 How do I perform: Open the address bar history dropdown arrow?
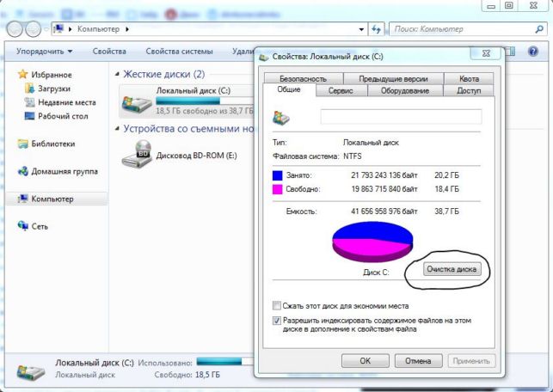[x=361, y=29]
